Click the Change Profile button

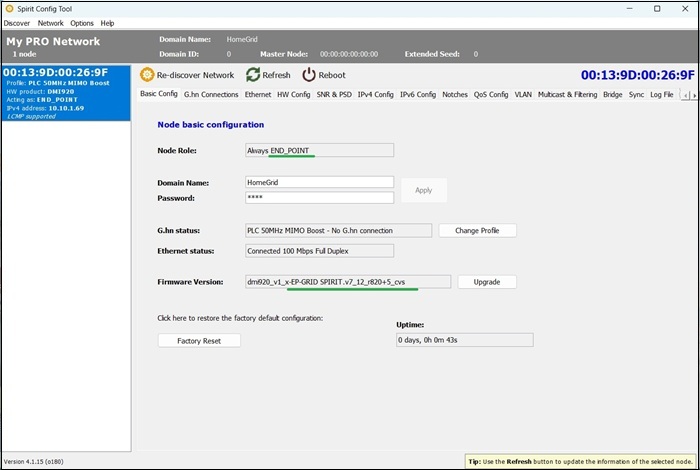tap(477, 231)
